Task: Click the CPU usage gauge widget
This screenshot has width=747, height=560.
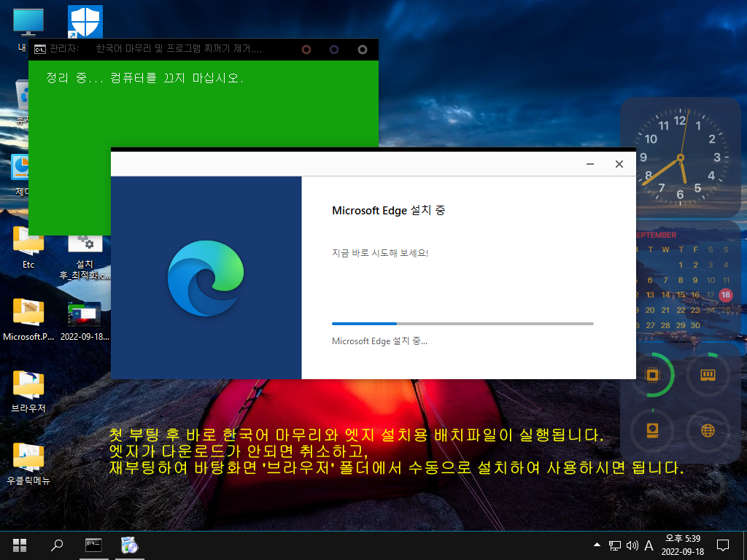Action: [x=652, y=375]
